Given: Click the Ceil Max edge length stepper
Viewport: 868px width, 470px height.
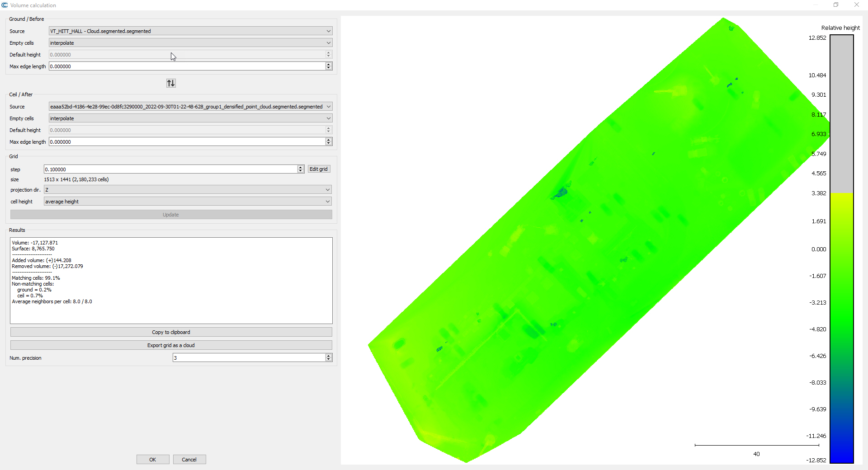Looking at the screenshot, I should [329, 142].
